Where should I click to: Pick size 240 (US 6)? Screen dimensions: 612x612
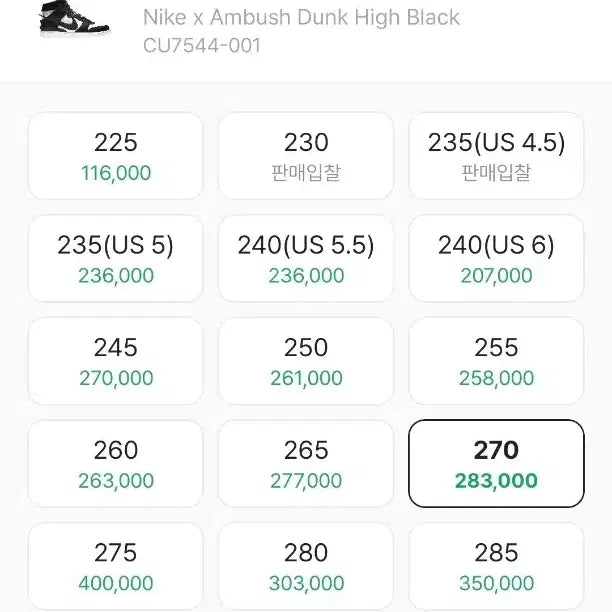(496, 258)
